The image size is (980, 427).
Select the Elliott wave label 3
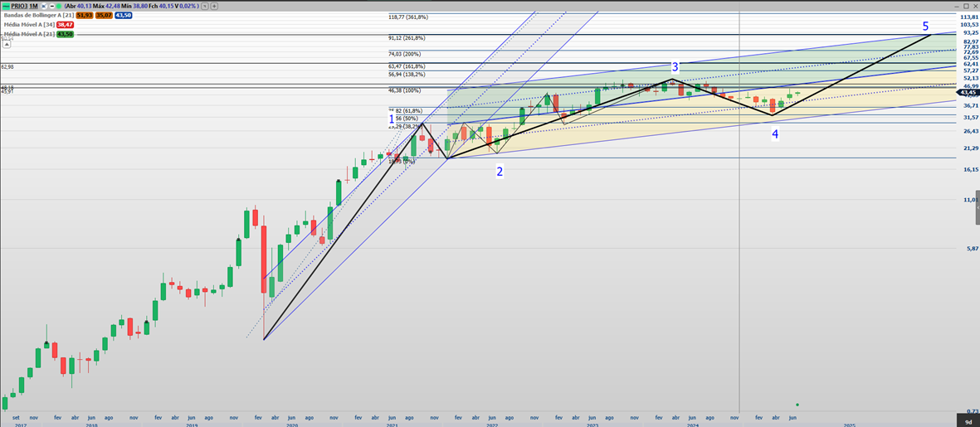tap(675, 66)
